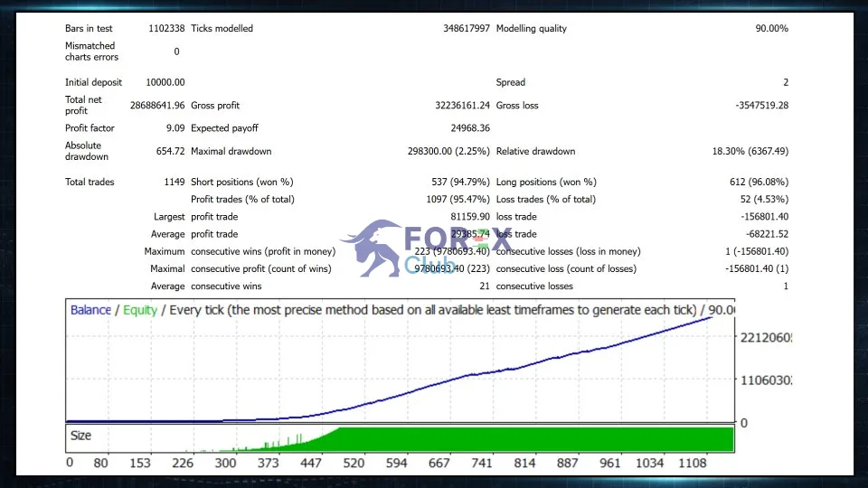Click the Ticks modelled value
Screen dimensions: 868x488
(467, 28)
